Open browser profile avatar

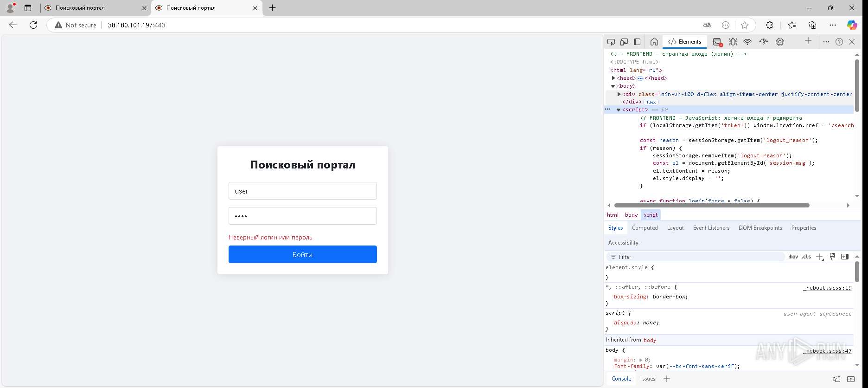(x=10, y=8)
